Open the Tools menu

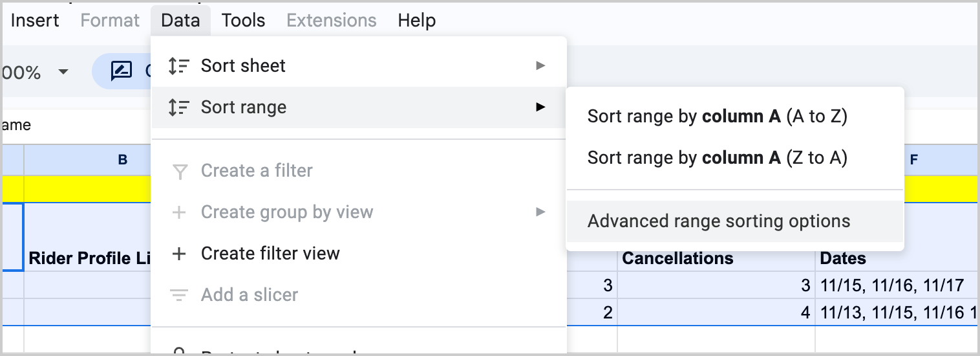click(243, 21)
